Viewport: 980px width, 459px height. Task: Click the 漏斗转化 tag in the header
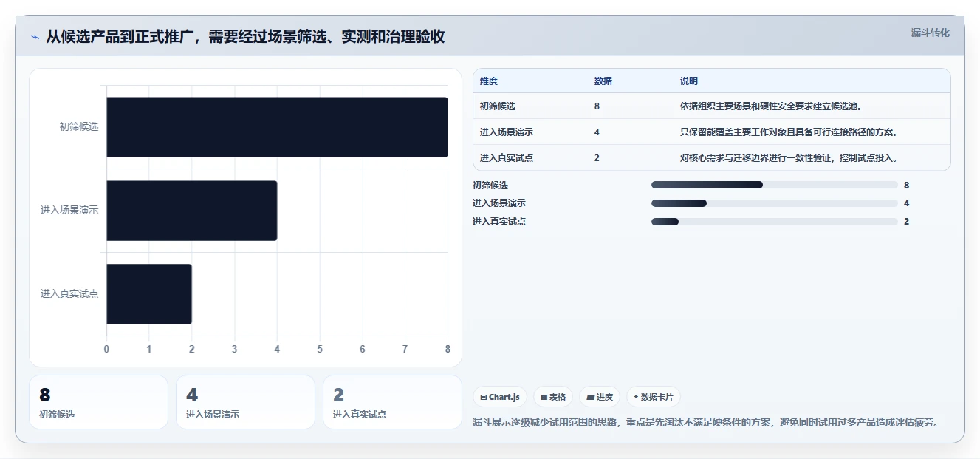(x=930, y=33)
